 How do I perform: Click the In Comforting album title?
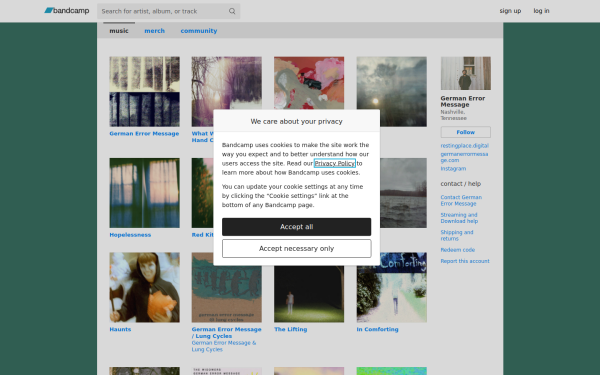coord(377,329)
